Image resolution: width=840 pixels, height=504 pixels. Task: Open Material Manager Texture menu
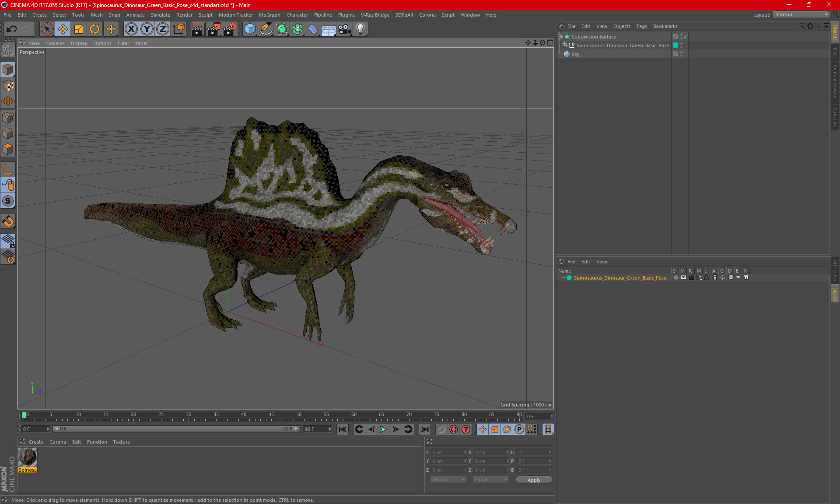(x=121, y=442)
